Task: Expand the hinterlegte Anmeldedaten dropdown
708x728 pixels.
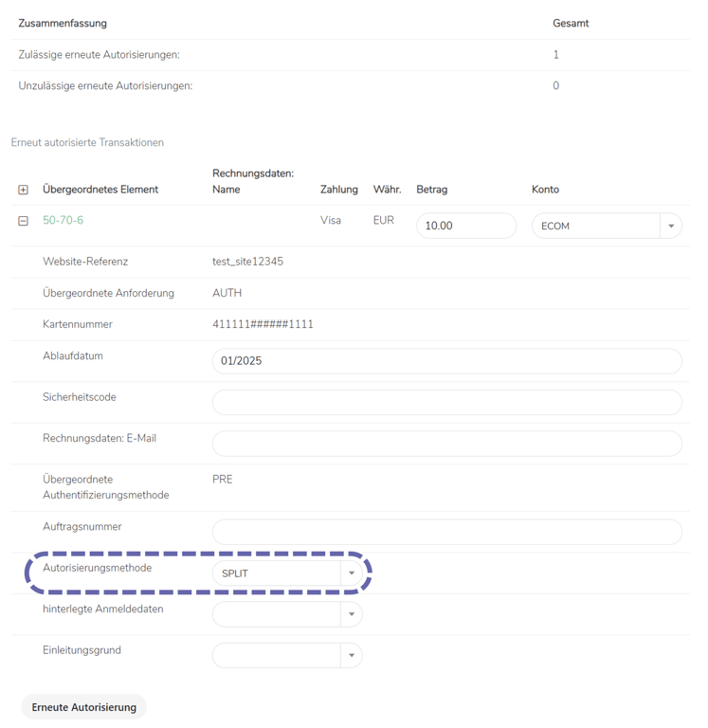Action: (287, 614)
